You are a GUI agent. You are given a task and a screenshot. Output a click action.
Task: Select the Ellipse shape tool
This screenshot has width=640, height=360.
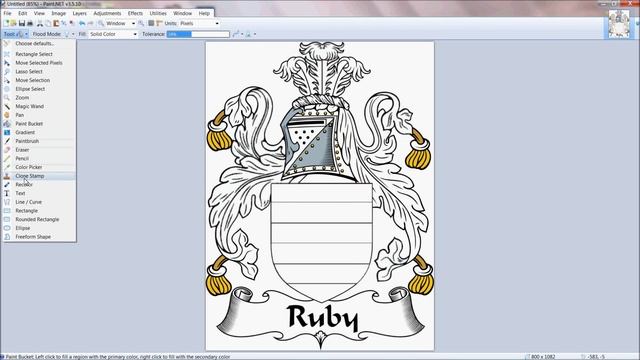tap(39, 228)
